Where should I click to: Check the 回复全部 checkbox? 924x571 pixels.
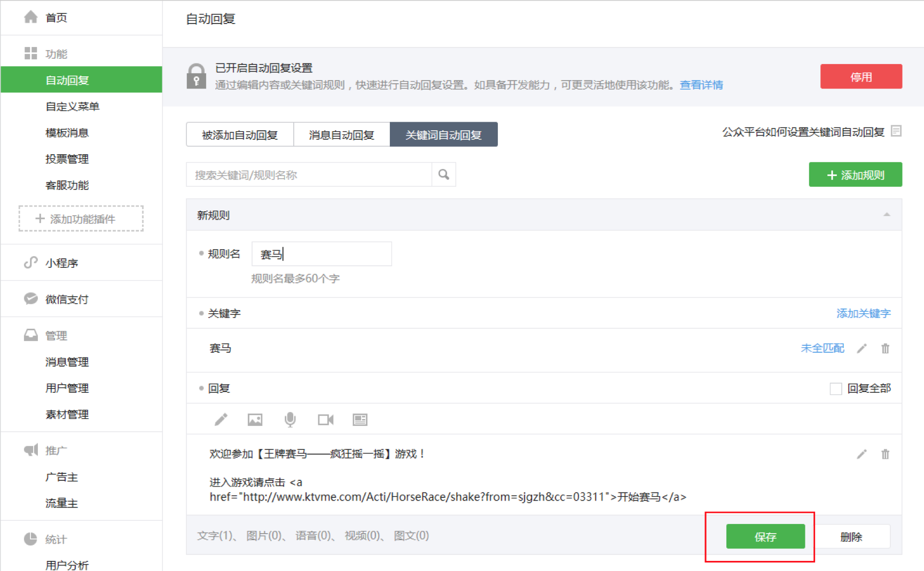[x=836, y=388]
